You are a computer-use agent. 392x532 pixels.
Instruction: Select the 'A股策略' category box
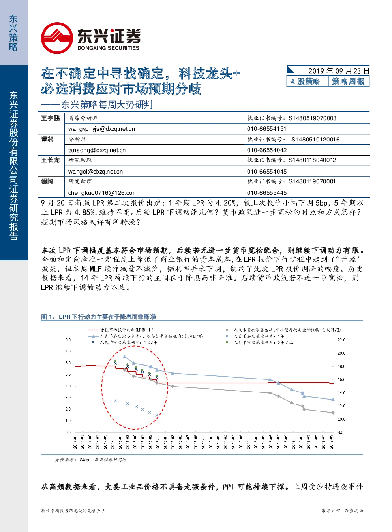click(308, 81)
